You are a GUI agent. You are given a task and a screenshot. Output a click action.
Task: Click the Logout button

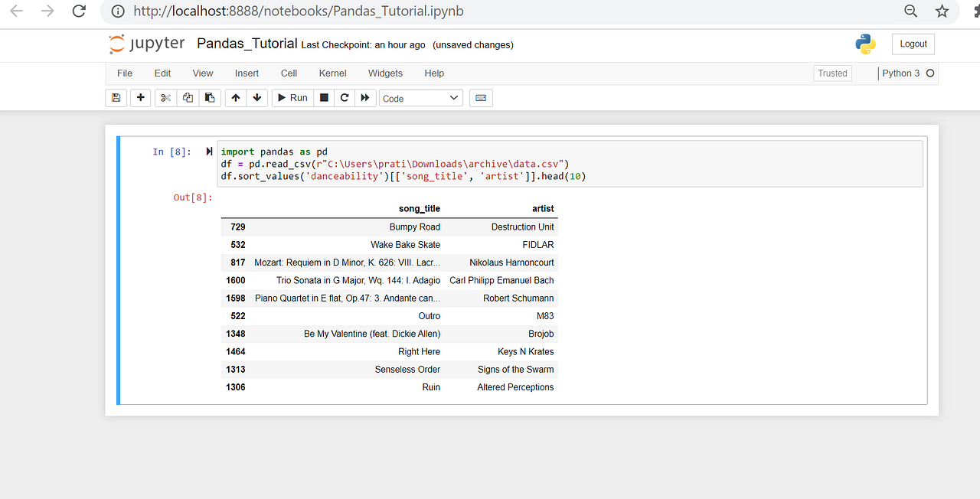tap(913, 44)
